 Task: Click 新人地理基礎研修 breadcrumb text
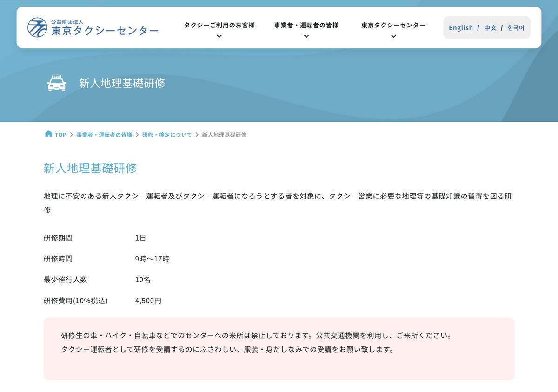(224, 135)
